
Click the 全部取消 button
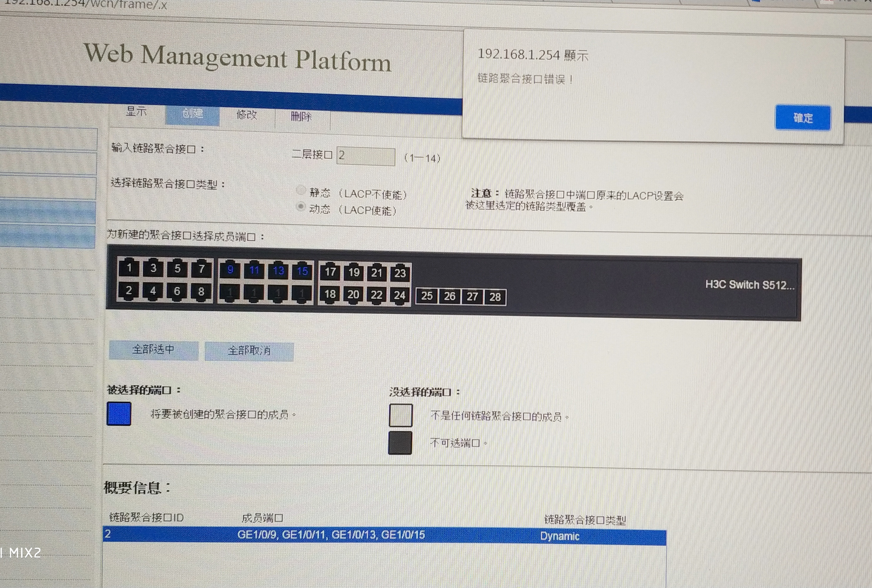(x=249, y=351)
